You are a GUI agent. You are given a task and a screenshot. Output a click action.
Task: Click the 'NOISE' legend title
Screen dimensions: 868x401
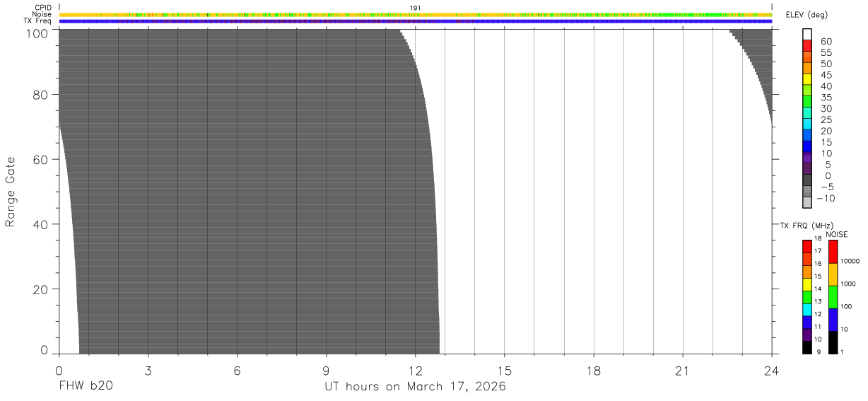836,234
